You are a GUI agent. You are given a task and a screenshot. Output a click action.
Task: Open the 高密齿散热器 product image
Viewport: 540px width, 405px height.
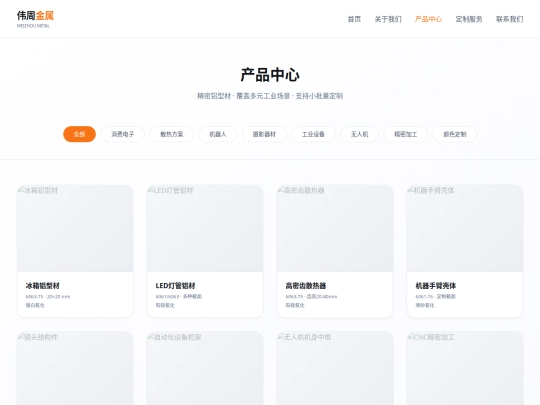coord(335,228)
